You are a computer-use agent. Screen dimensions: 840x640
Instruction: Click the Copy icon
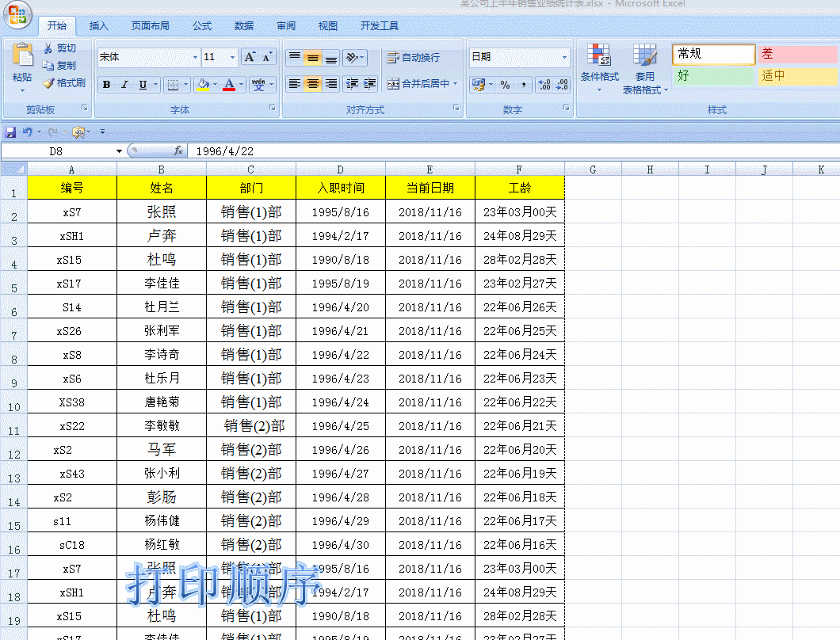tap(48, 65)
